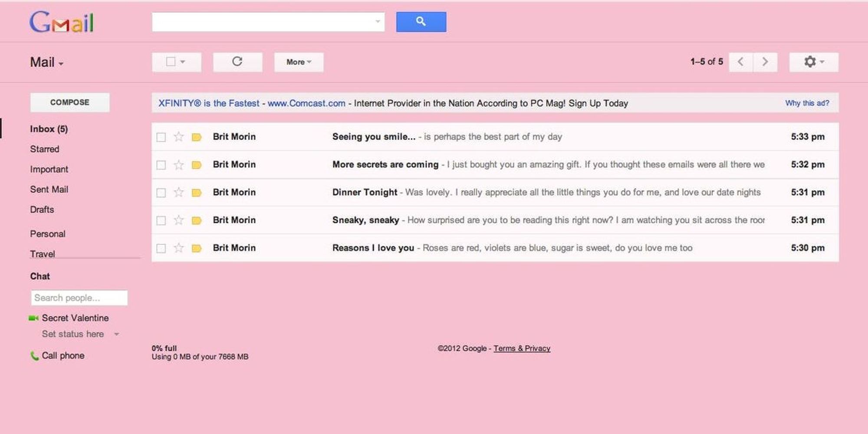Open the select-all dropdown arrow

[x=183, y=62]
